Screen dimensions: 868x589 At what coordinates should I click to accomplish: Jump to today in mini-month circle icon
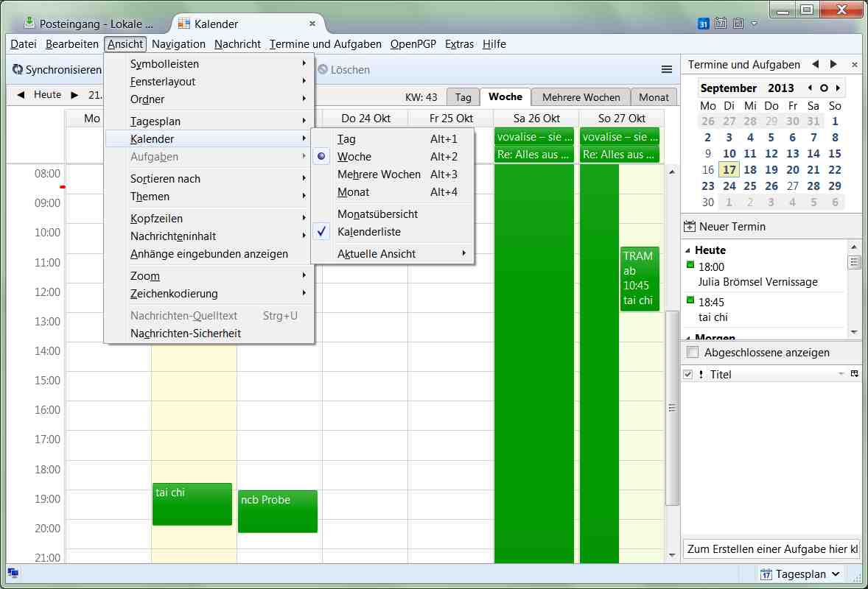[x=824, y=88]
